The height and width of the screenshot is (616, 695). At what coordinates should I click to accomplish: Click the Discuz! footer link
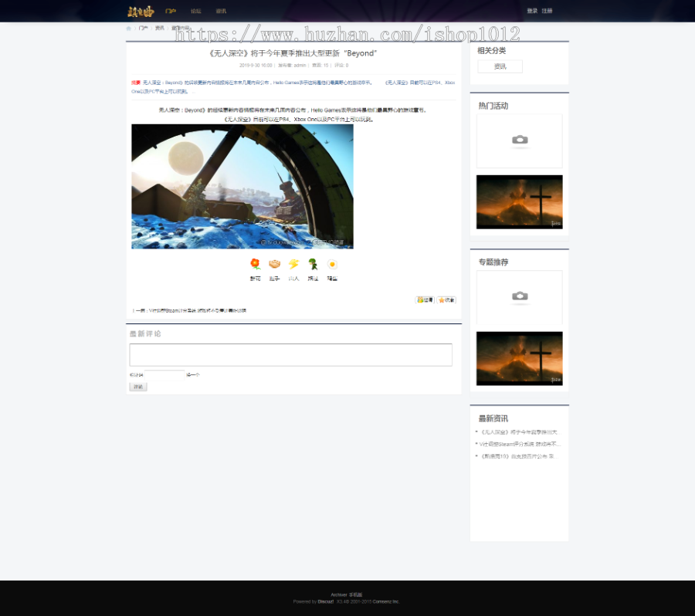[326, 602]
